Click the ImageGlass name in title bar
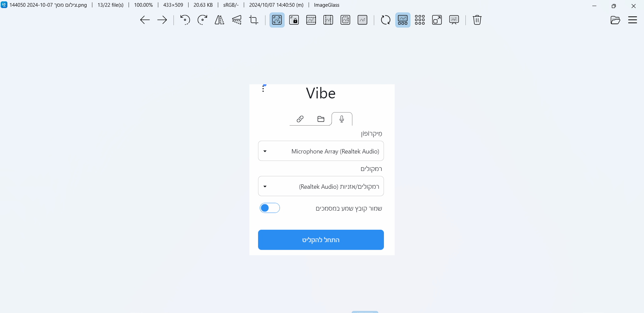 click(x=327, y=5)
